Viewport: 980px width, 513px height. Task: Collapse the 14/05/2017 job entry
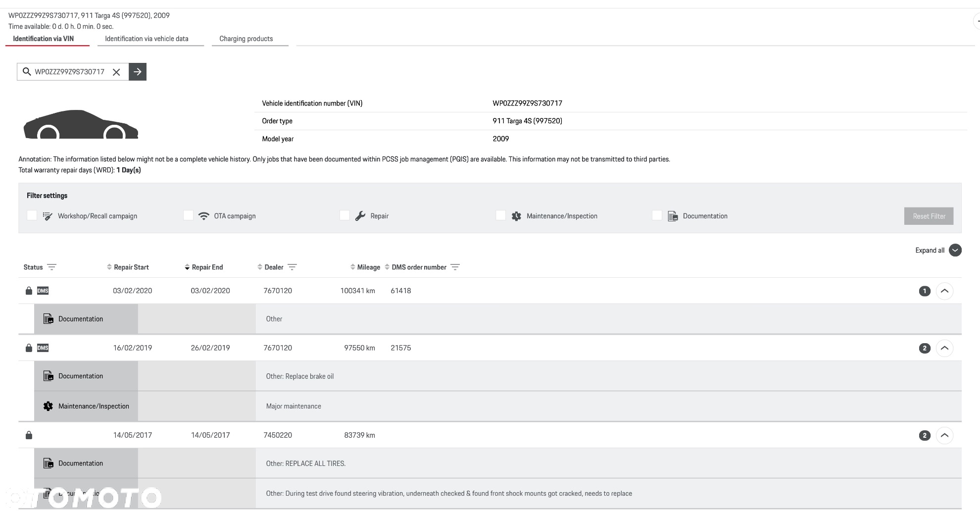(x=944, y=436)
